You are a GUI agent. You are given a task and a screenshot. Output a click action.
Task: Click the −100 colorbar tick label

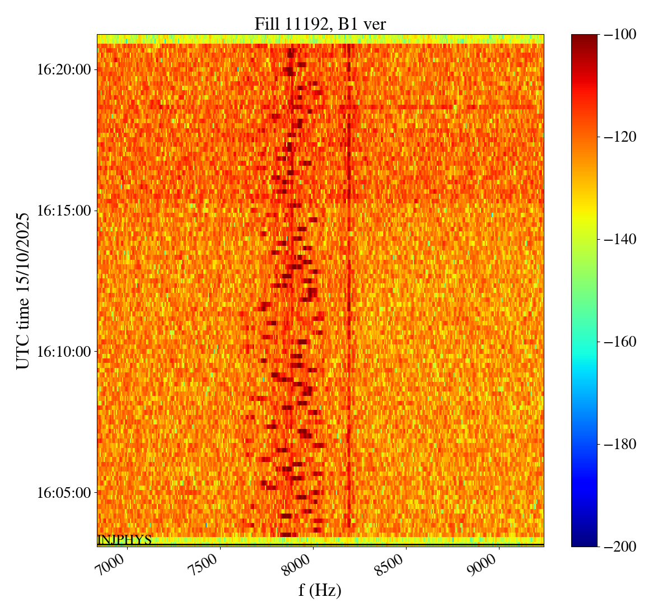pyautogui.click(x=620, y=35)
